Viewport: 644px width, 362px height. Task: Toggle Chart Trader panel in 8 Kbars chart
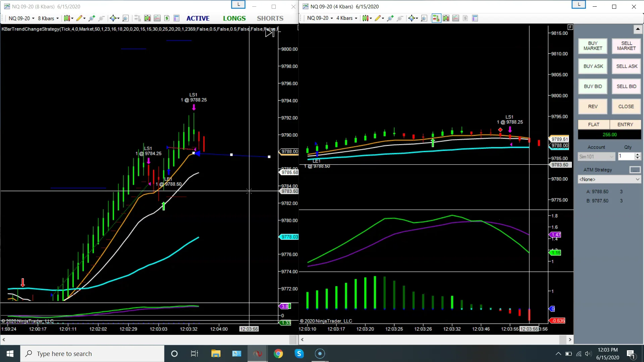click(138, 18)
